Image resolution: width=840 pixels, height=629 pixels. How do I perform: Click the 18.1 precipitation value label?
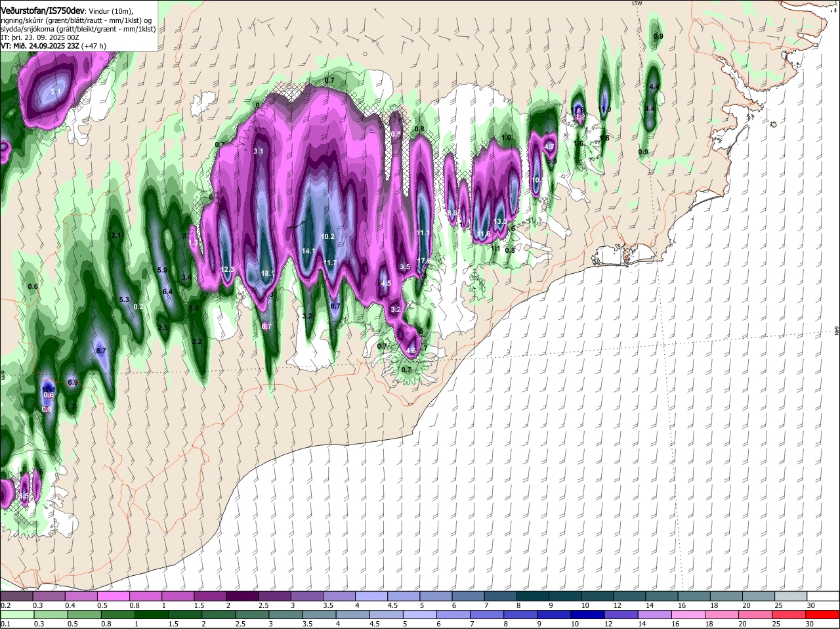(x=268, y=273)
